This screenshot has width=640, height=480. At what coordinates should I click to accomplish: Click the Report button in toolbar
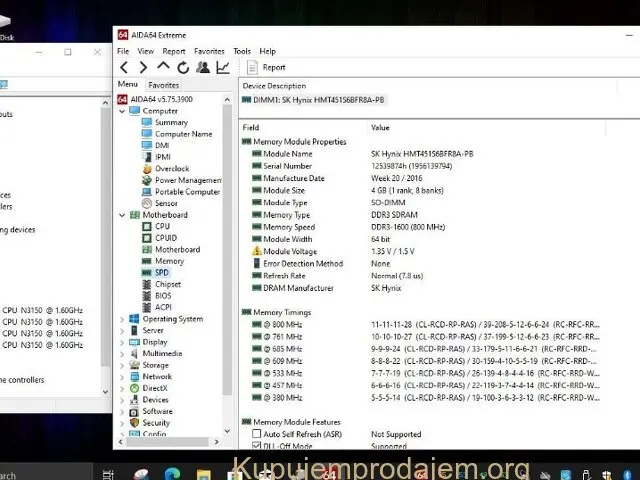pyautogui.click(x=265, y=67)
